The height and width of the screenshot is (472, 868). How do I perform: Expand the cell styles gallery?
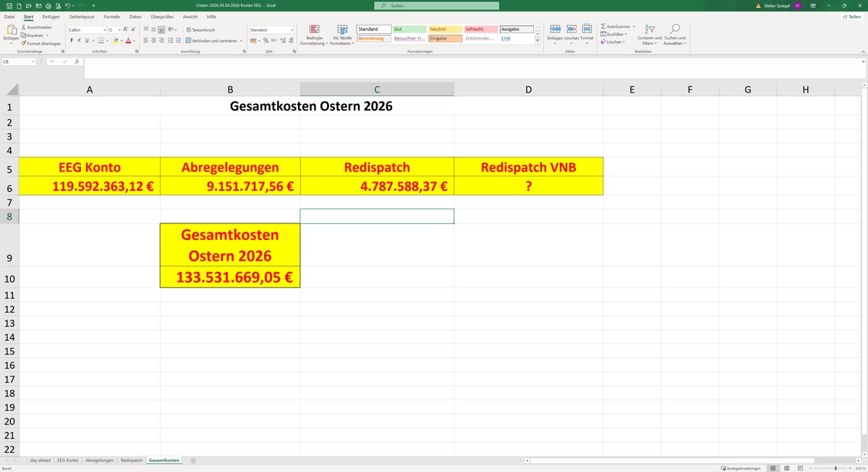[537, 41]
